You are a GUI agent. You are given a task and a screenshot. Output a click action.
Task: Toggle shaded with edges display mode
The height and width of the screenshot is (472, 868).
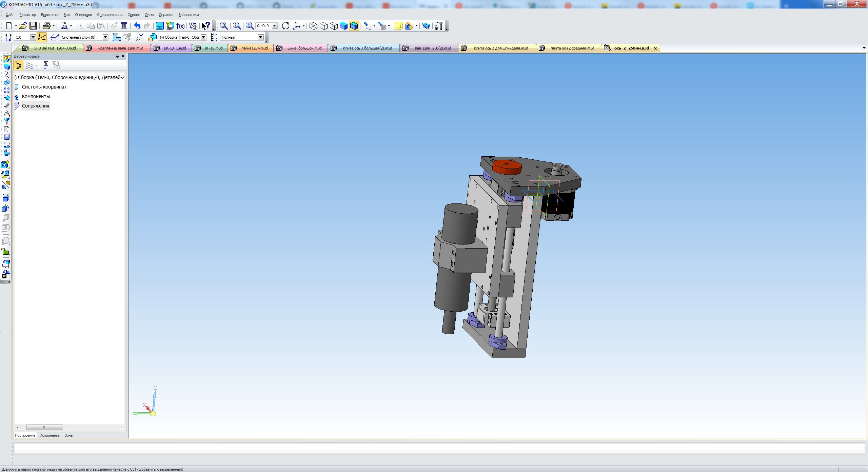354,26
